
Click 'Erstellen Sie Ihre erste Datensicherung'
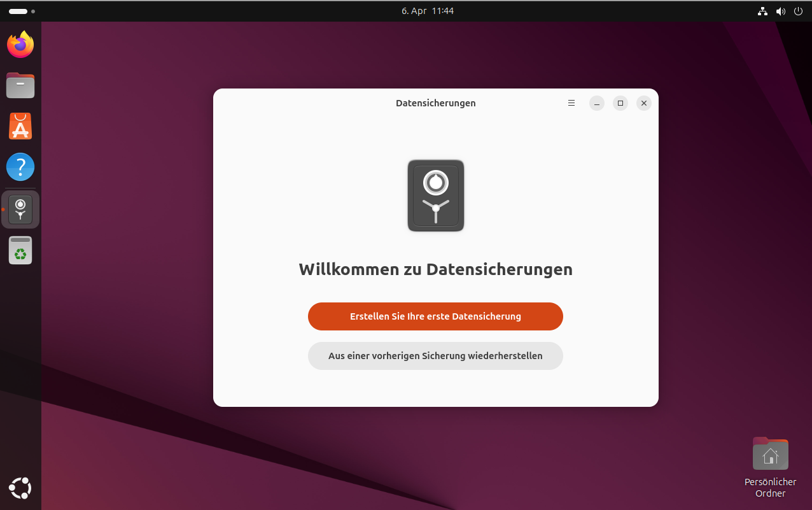[x=435, y=316]
